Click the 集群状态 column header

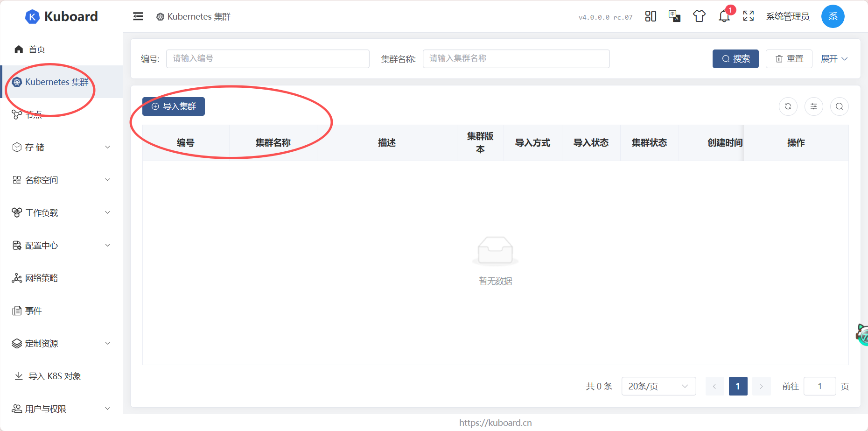pos(649,143)
